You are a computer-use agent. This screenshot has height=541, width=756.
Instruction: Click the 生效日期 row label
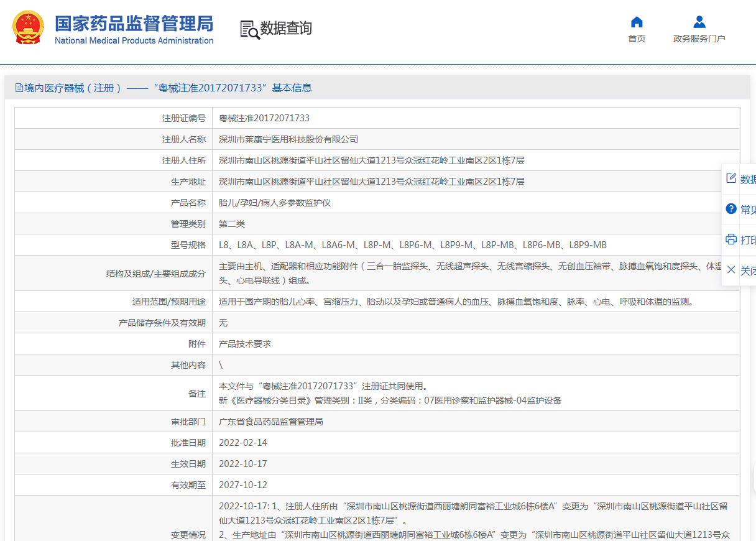click(x=188, y=464)
